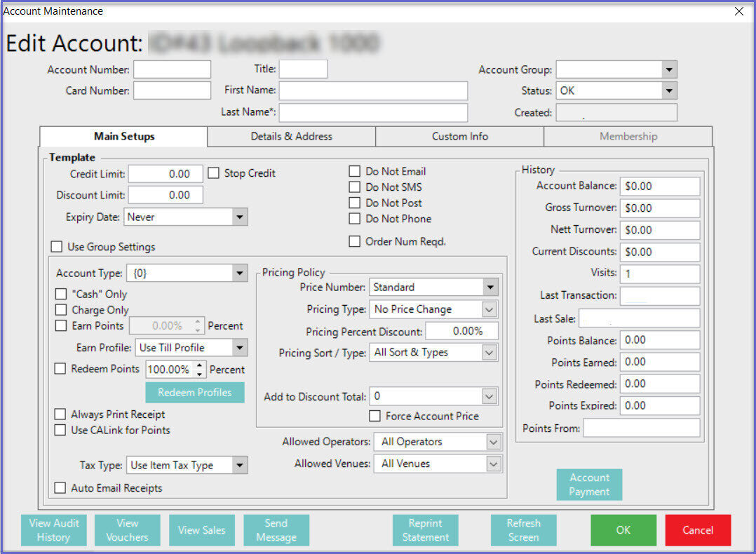This screenshot has height=554, width=756.
Task: Enable the Stop Credit checkbox
Action: [214, 173]
